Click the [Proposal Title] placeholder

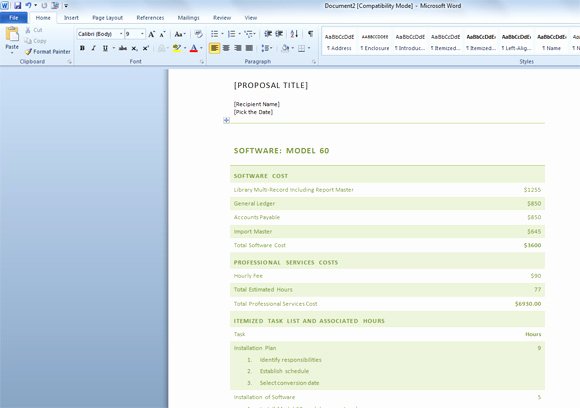point(271,85)
